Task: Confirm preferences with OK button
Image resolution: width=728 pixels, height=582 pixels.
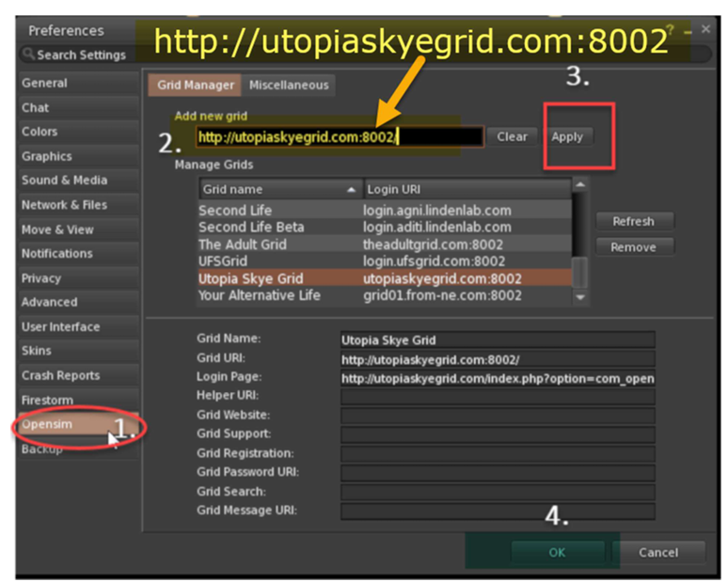Action: [x=557, y=552]
